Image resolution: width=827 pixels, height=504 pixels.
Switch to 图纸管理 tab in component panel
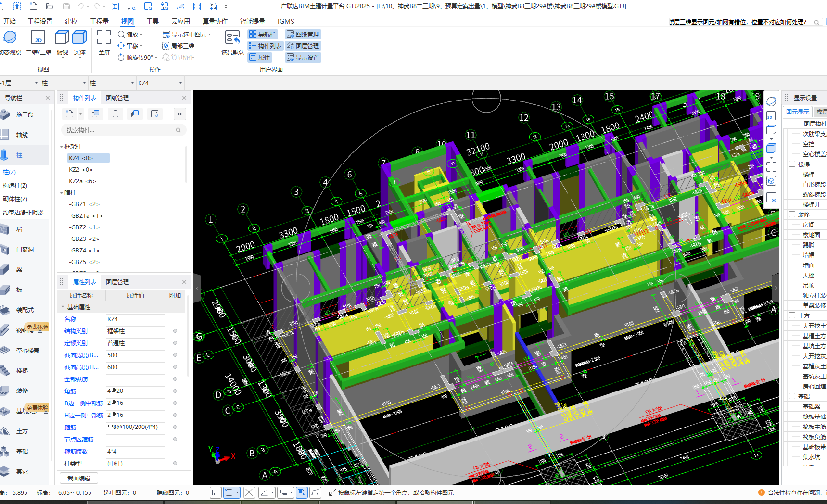[x=117, y=98]
